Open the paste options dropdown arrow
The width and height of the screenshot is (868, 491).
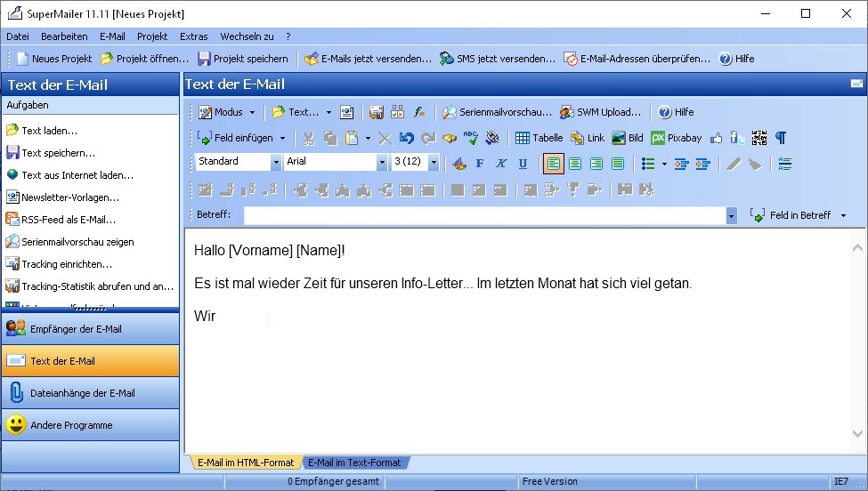click(368, 138)
